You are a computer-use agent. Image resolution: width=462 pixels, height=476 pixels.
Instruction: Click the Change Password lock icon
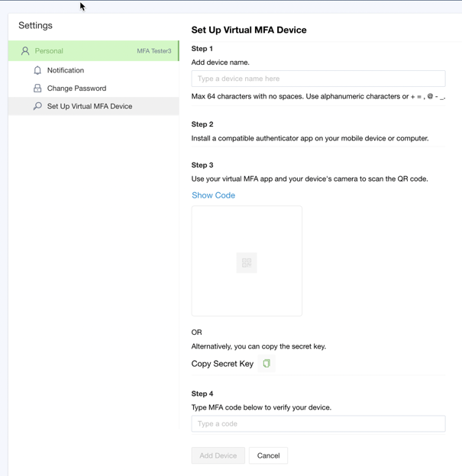tap(37, 88)
